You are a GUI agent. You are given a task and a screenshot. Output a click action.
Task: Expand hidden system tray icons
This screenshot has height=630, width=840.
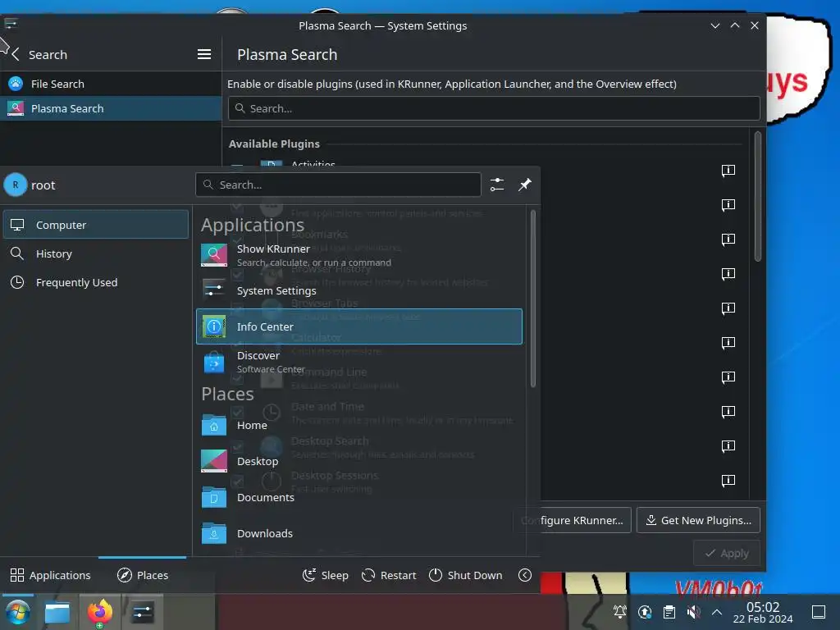(x=717, y=611)
